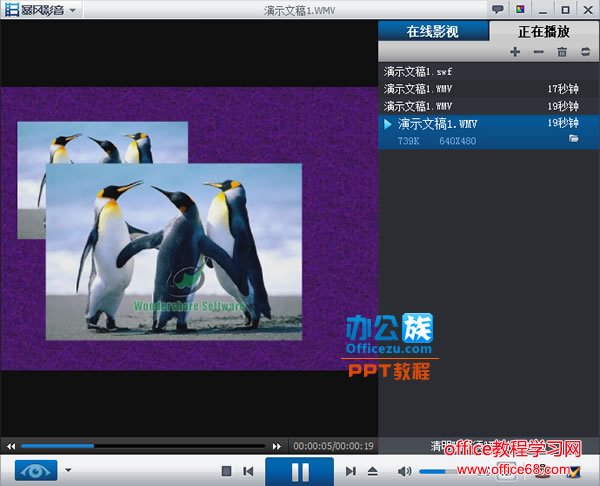Go to the previous track

coord(248,471)
